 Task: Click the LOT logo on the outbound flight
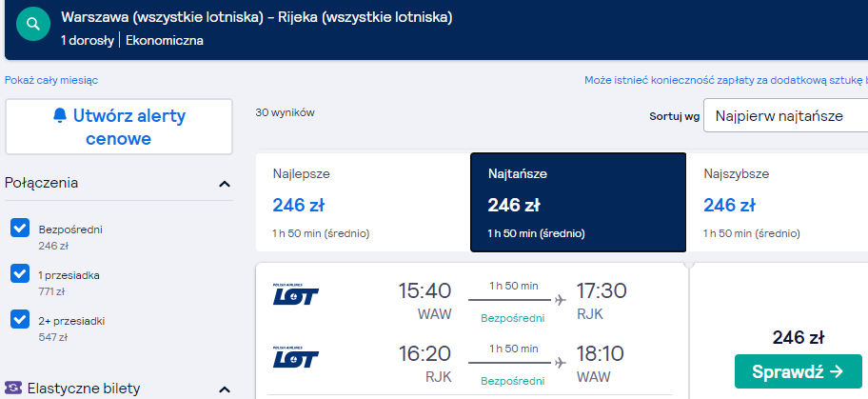tap(295, 295)
